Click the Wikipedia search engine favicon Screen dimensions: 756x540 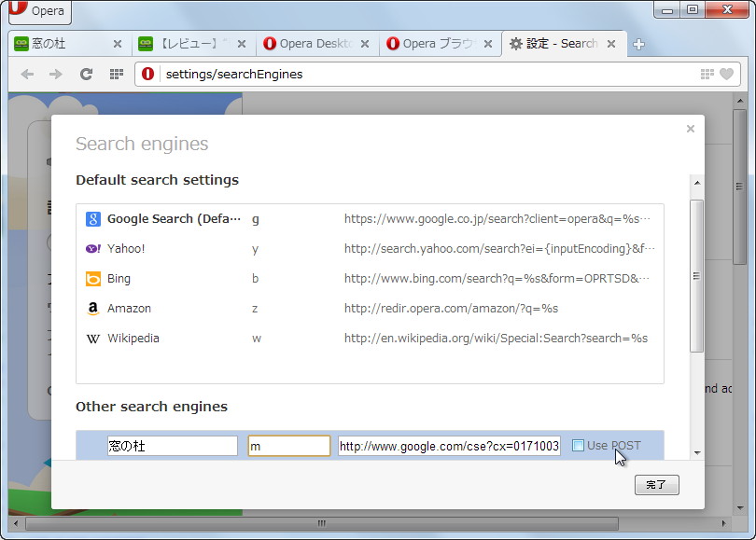(x=92, y=339)
